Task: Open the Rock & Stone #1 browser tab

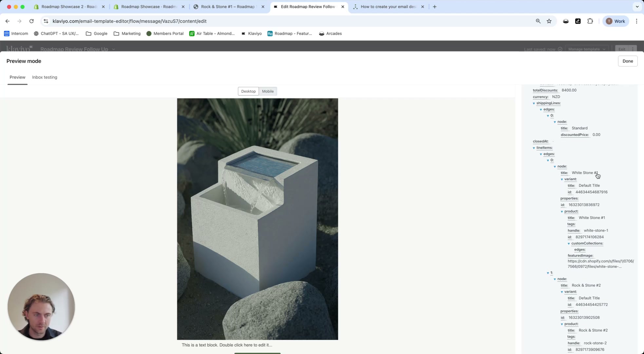Action: tap(226, 7)
